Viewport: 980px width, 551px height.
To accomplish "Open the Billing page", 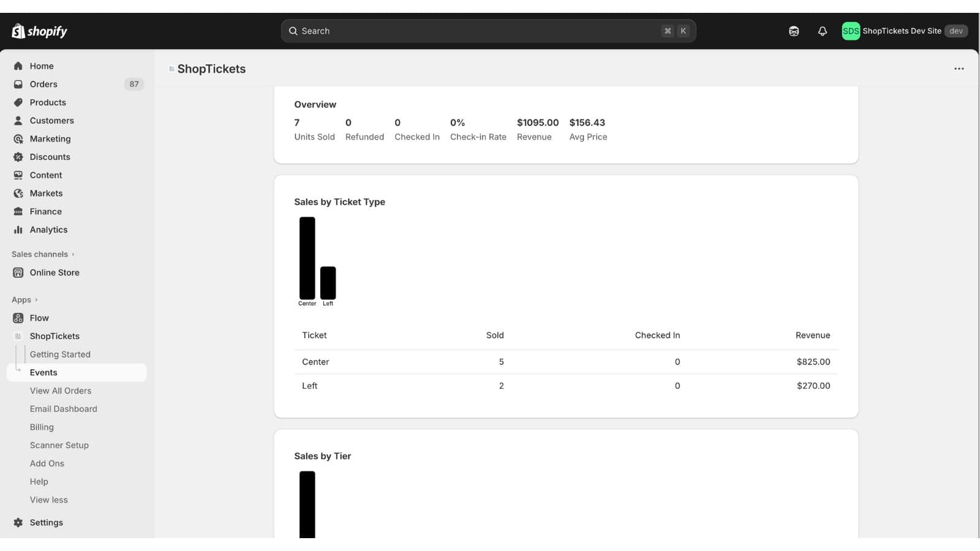I will tap(42, 427).
